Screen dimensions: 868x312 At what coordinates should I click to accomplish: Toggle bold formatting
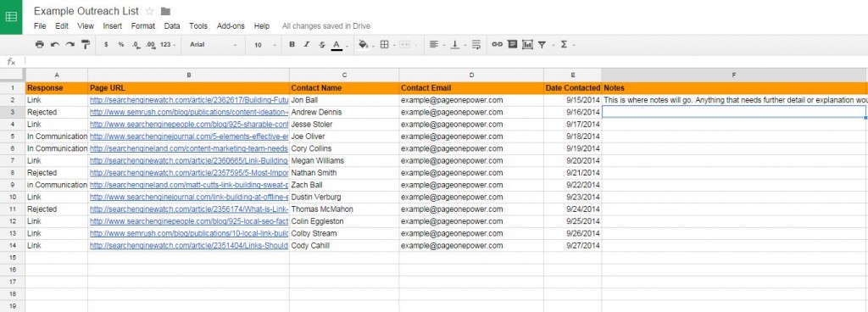tap(292, 45)
